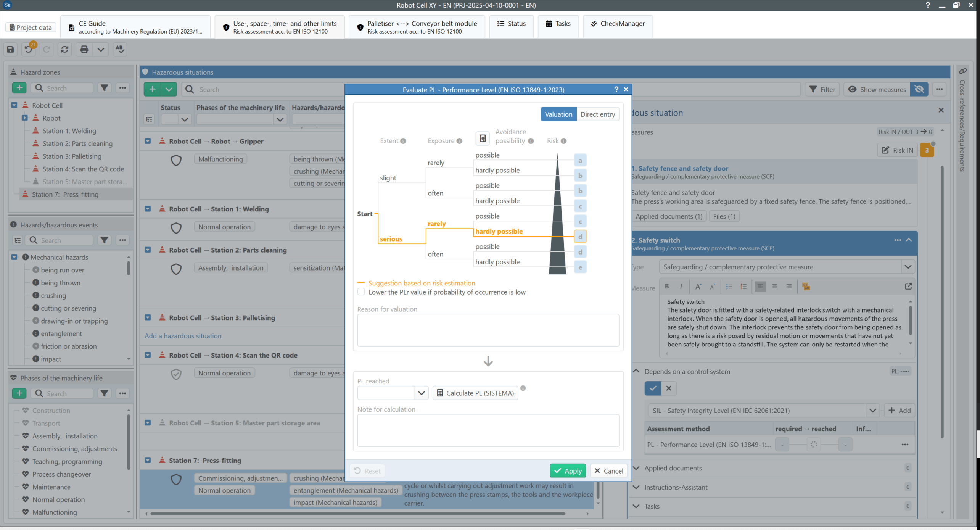The width and height of the screenshot is (980, 530).
Task: Open Phases of the machinery life filter dropdown
Action: (x=280, y=119)
